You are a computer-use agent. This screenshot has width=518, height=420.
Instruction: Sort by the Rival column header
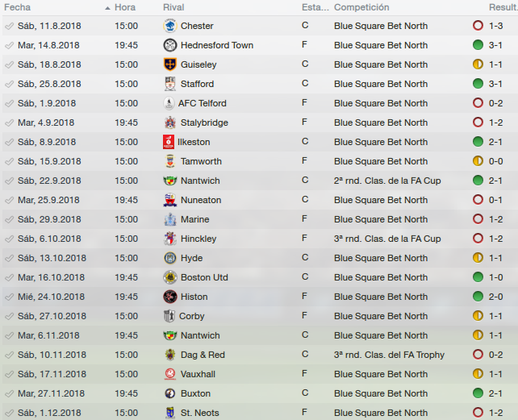pyautogui.click(x=173, y=7)
